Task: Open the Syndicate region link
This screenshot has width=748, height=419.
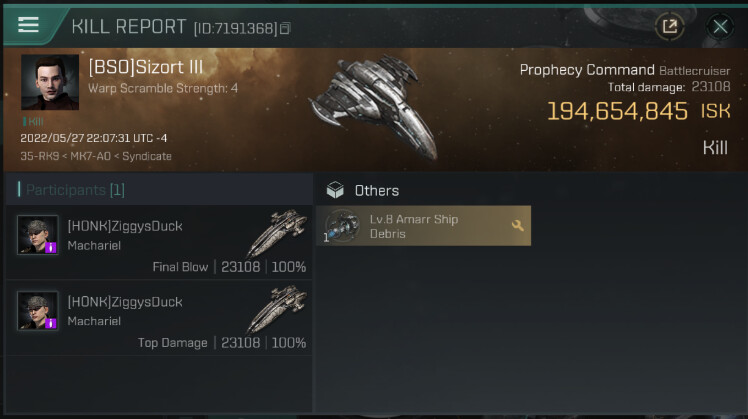Action: pyautogui.click(x=146, y=157)
